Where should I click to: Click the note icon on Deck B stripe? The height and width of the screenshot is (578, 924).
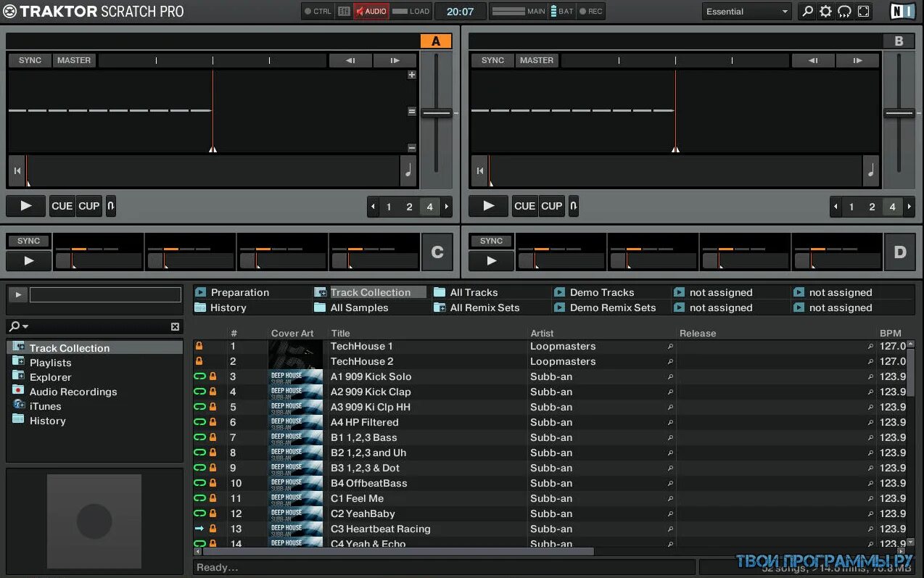coord(871,171)
